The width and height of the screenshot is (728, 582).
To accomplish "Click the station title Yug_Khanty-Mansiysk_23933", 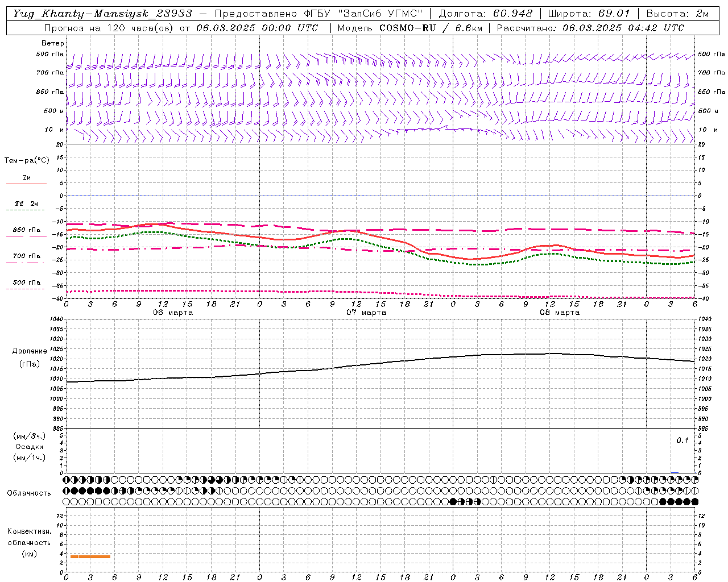I will pos(102,13).
